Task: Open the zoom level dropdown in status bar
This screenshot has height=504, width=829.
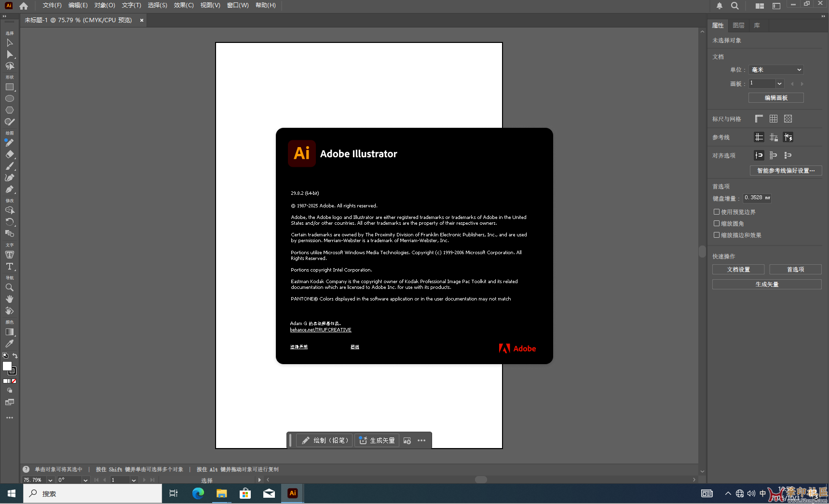Action: [x=50, y=480]
